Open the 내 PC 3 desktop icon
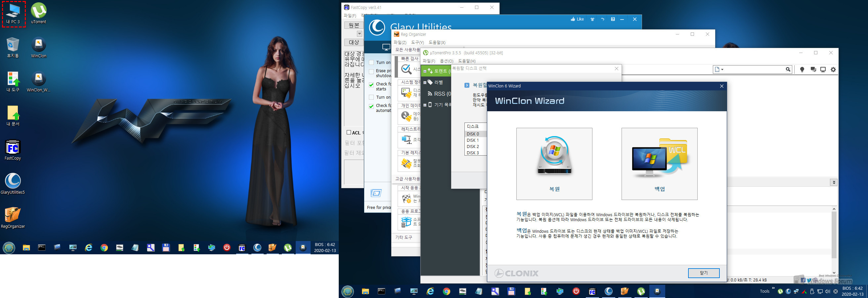Image resolution: width=868 pixels, height=298 pixels. (x=14, y=14)
